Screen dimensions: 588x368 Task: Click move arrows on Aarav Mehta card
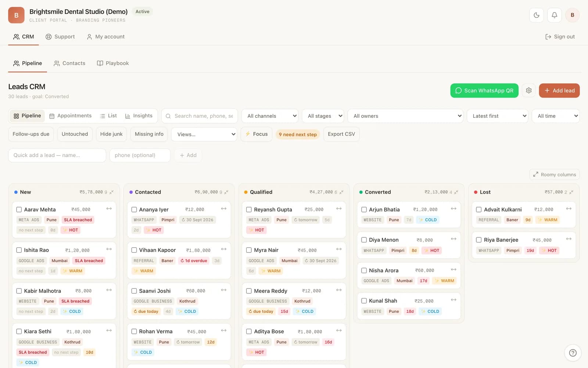(x=109, y=209)
